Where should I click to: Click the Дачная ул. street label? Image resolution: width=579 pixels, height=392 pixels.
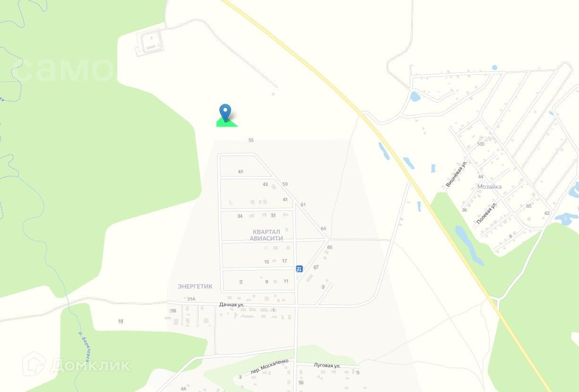(x=232, y=305)
